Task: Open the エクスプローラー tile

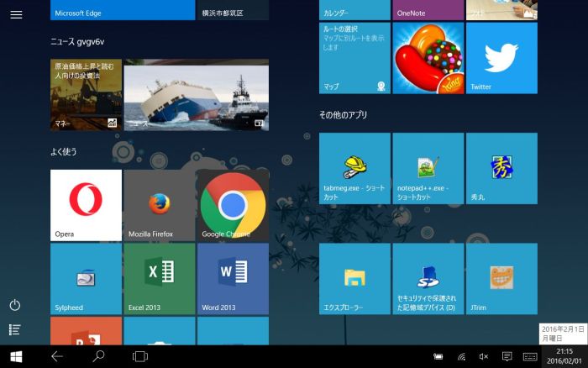Action: [x=354, y=278]
